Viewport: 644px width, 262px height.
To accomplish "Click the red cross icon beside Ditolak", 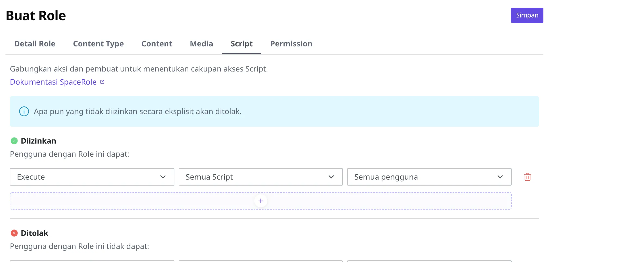I will pos(14,233).
